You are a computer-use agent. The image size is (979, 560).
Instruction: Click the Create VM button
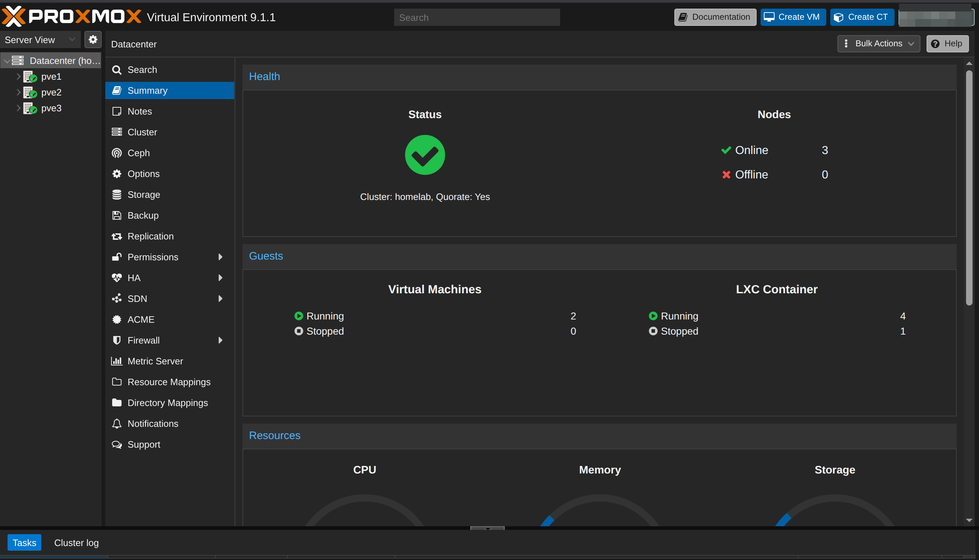pyautogui.click(x=793, y=17)
